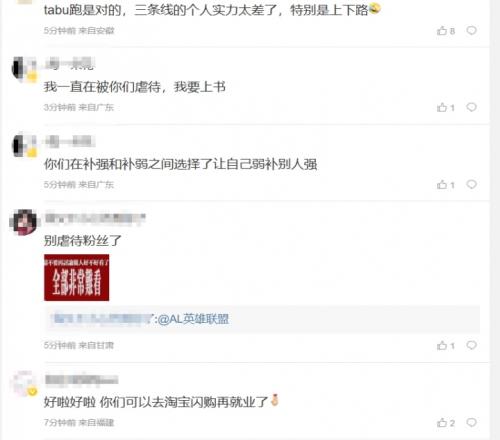Open username above 好啦好啦 comment
Screen dimensions: 500x440
point(81,380)
